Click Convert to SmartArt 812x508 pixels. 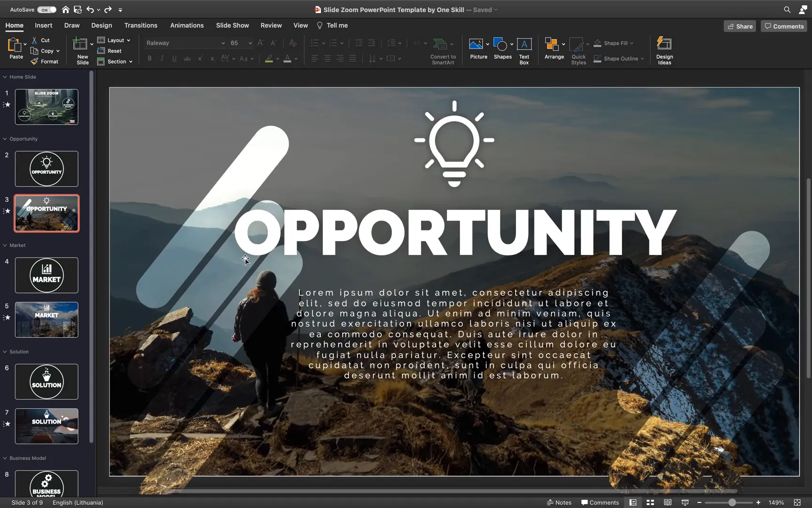coord(443,51)
